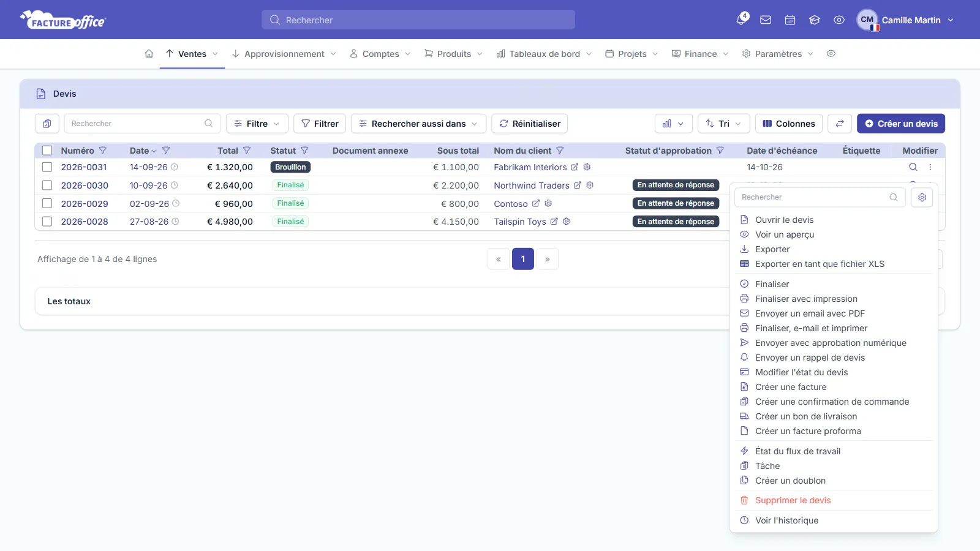Open the chart view icon button
Image resolution: width=980 pixels, height=551 pixels.
pos(673,124)
